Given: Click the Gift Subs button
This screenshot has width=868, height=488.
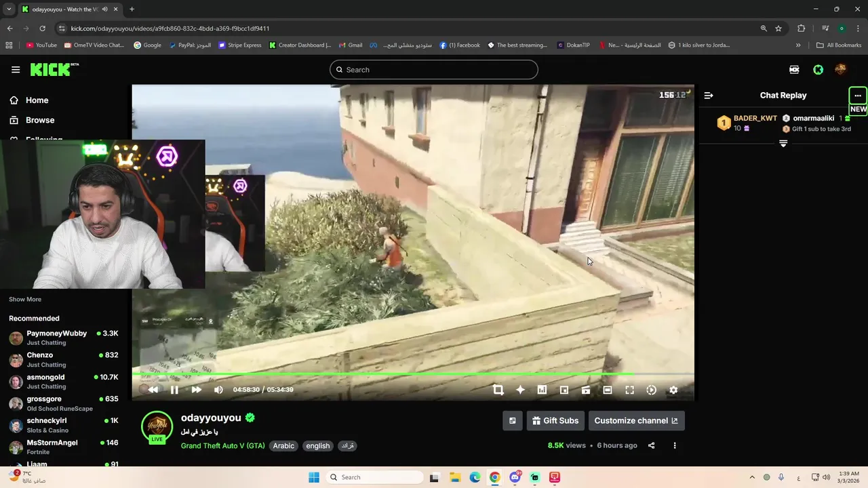Looking at the screenshot, I should tap(555, 421).
